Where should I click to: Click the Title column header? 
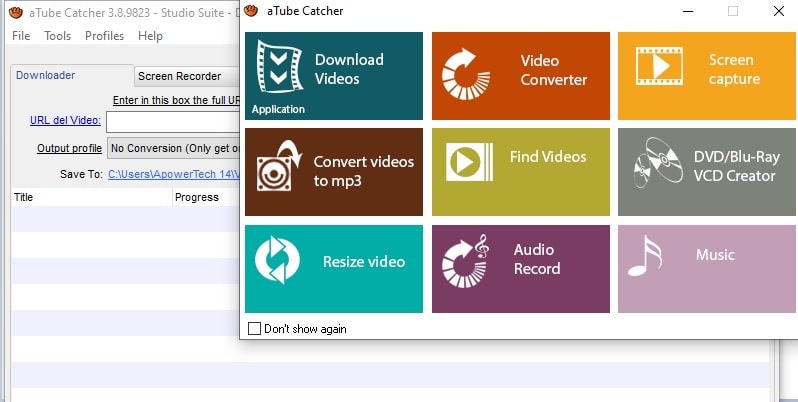click(92, 197)
